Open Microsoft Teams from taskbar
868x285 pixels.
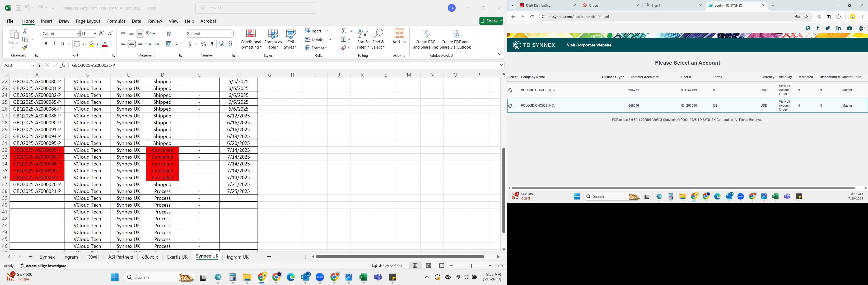(378, 277)
